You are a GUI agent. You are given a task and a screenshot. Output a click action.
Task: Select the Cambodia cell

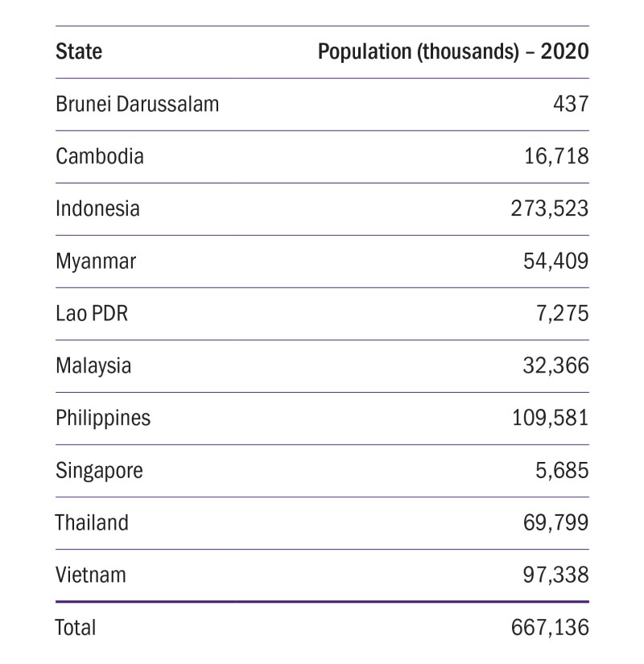pos(100,156)
